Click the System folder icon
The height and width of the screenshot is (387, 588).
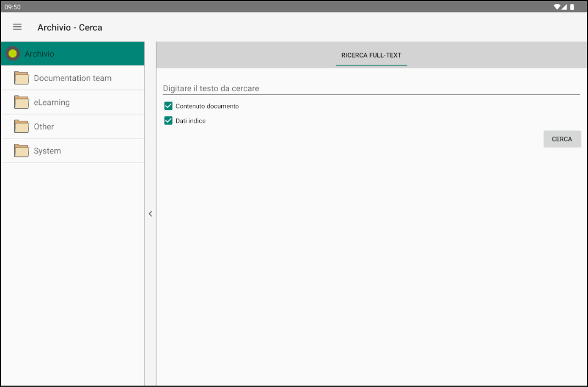click(x=21, y=151)
